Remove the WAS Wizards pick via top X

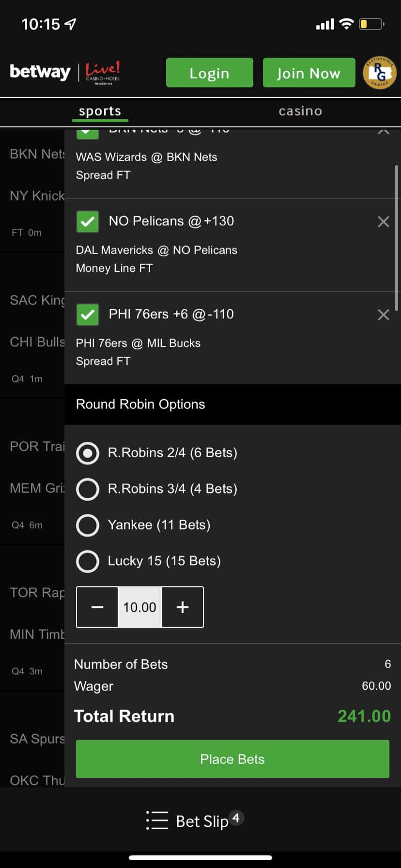click(383, 132)
